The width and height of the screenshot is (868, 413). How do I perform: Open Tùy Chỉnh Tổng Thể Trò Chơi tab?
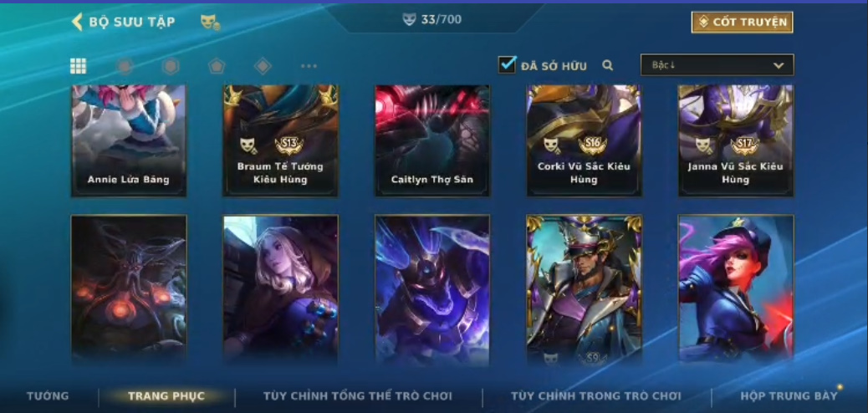click(358, 395)
